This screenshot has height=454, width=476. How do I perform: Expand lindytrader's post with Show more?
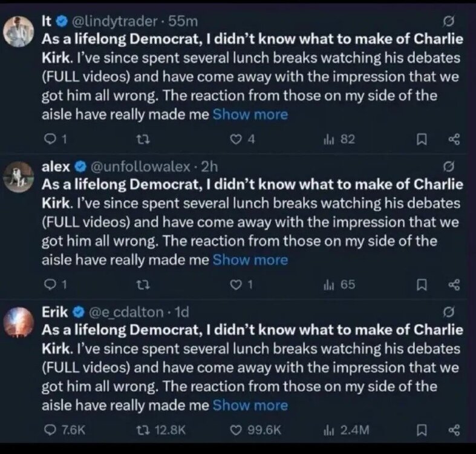(x=250, y=114)
